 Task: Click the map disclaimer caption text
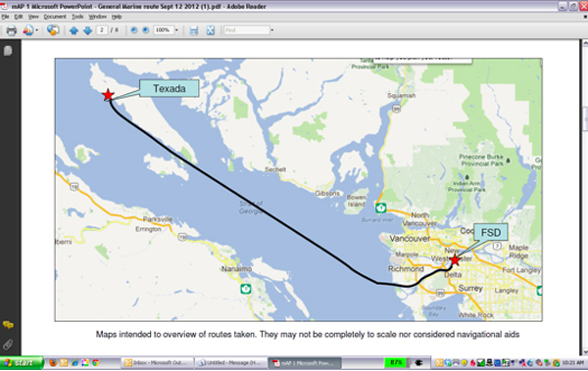click(308, 334)
